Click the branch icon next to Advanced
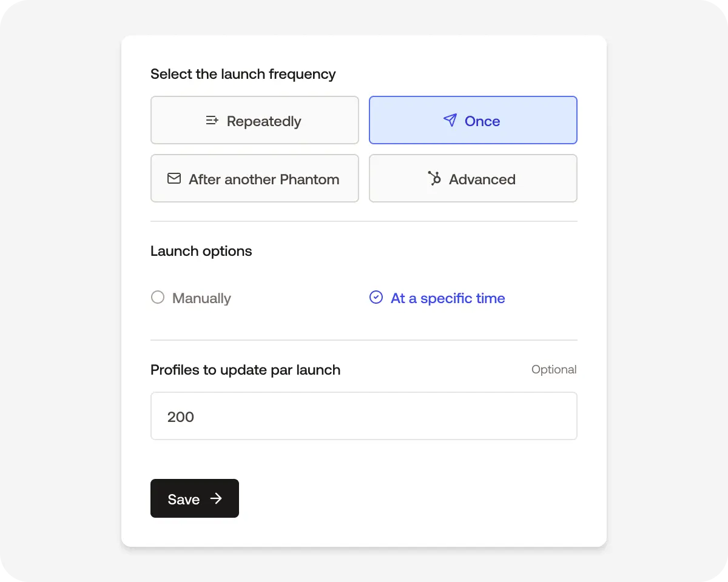This screenshot has height=582, width=728. [434, 178]
